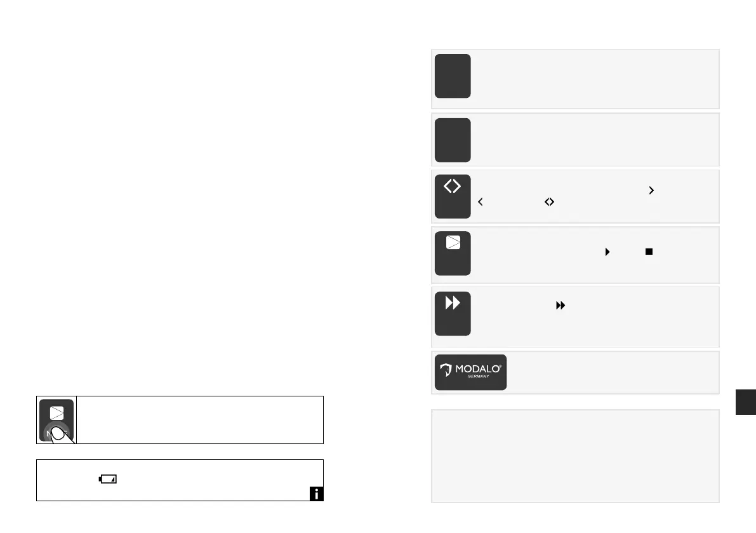Click the small solid stop square symbol
The width and height of the screenshot is (756, 533).
coord(648,252)
